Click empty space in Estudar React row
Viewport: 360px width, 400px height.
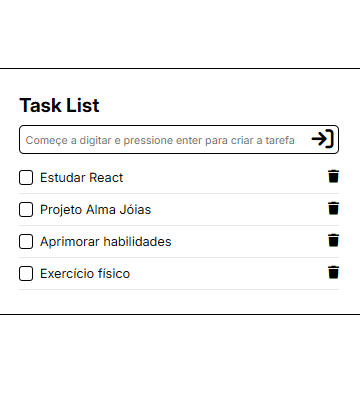click(225, 178)
